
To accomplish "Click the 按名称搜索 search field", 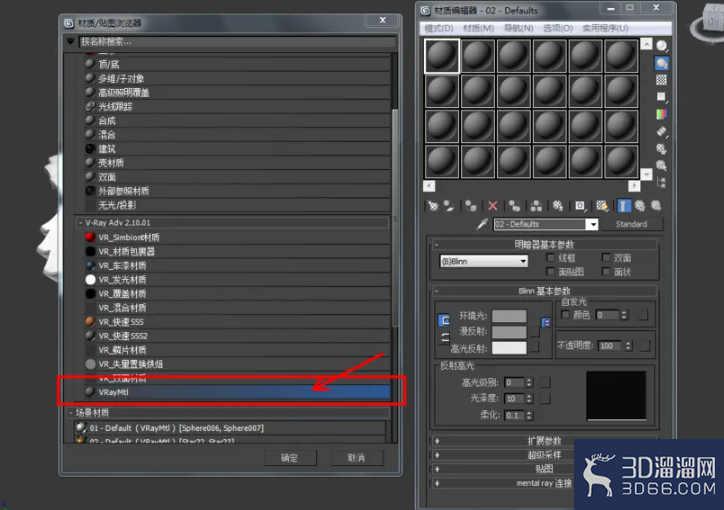I will (237, 42).
